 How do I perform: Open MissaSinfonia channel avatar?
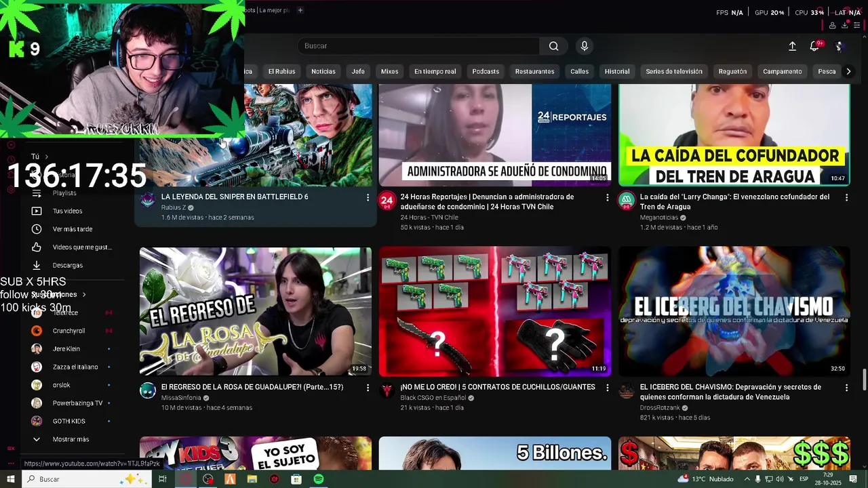[148, 390]
